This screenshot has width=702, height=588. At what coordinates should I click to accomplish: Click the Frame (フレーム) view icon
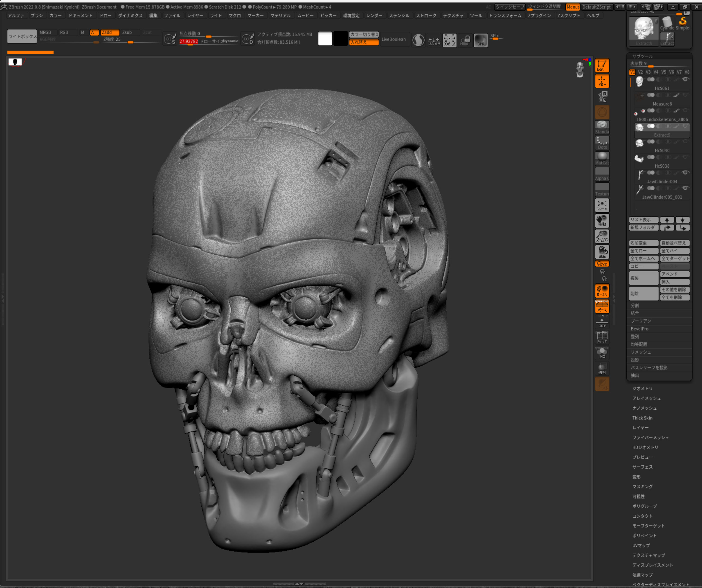pyautogui.click(x=602, y=206)
